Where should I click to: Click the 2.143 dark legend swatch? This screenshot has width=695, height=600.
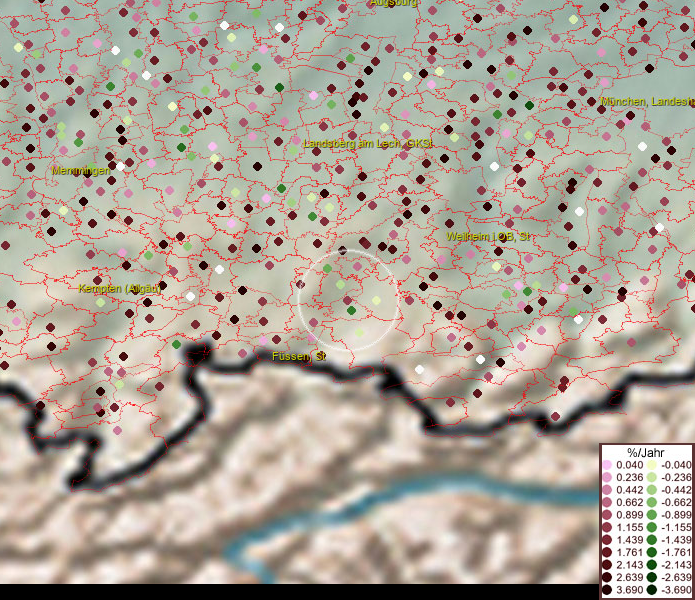point(607,565)
